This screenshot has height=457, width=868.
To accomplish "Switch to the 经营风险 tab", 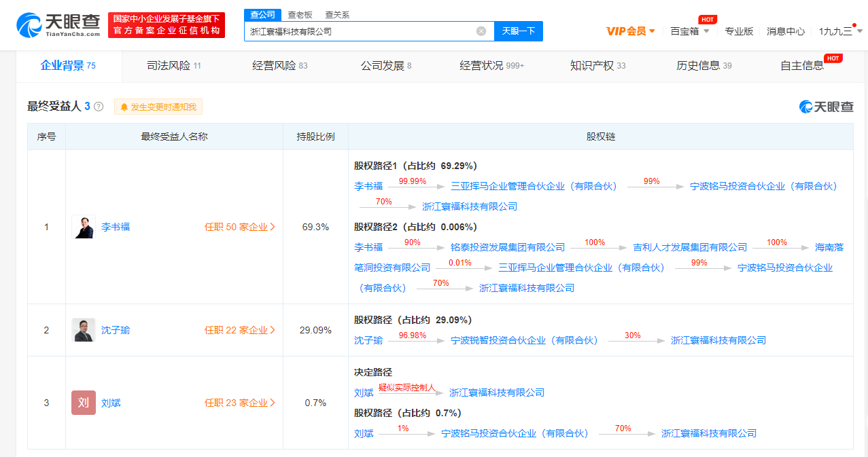I will (x=279, y=66).
